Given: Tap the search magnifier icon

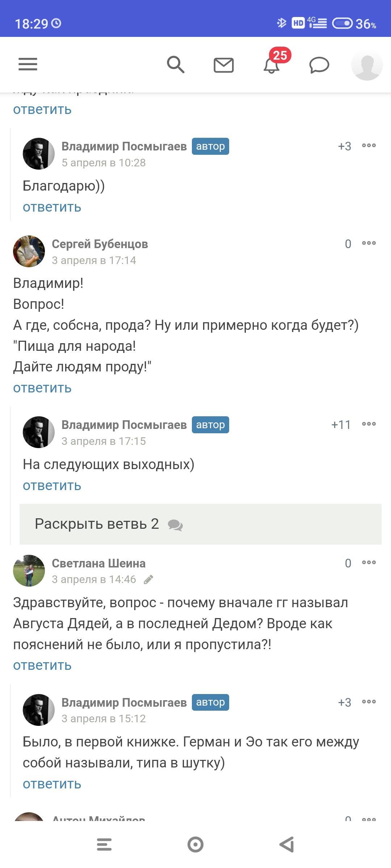Looking at the screenshot, I should [x=176, y=65].
